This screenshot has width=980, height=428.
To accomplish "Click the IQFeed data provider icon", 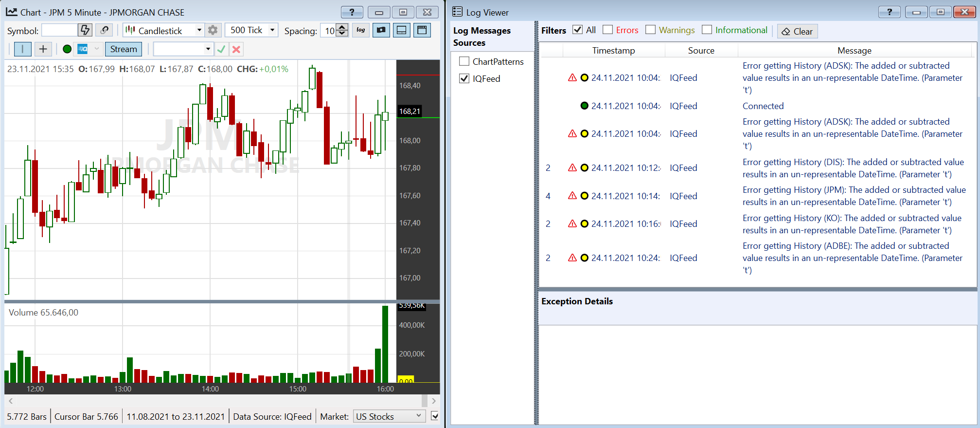I will (83, 49).
